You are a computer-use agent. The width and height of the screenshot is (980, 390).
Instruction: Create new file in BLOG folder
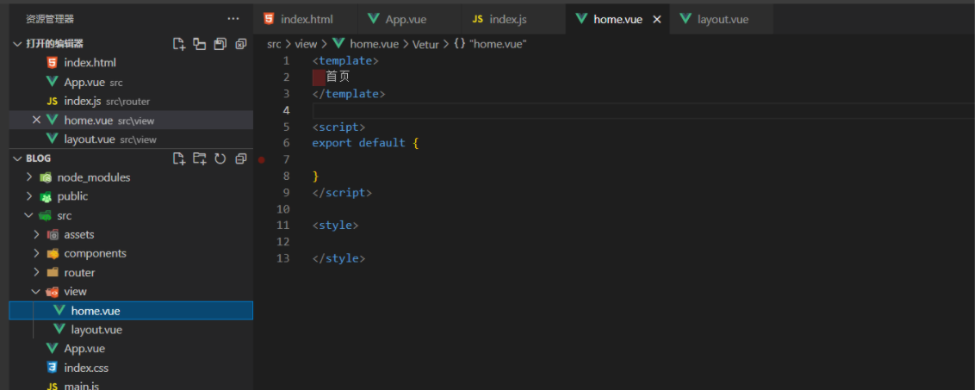point(179,158)
